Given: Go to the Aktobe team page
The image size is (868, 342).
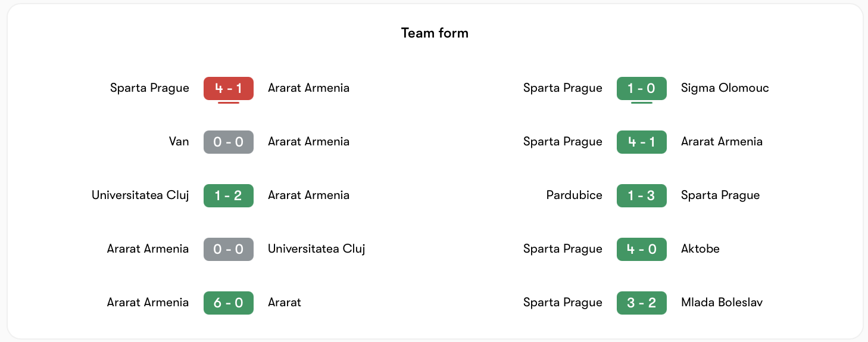Looking at the screenshot, I should coord(700,249).
